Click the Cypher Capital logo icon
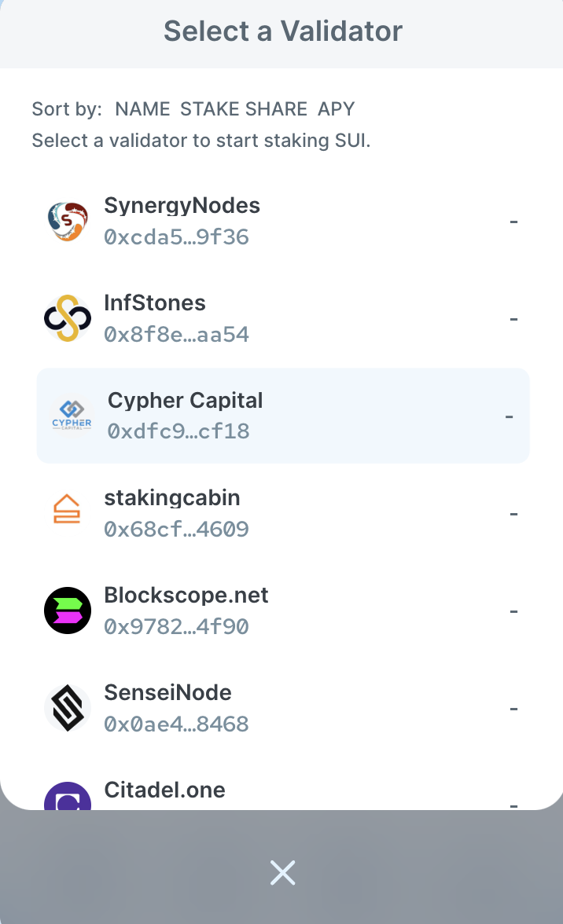The image size is (563, 924). click(x=72, y=416)
